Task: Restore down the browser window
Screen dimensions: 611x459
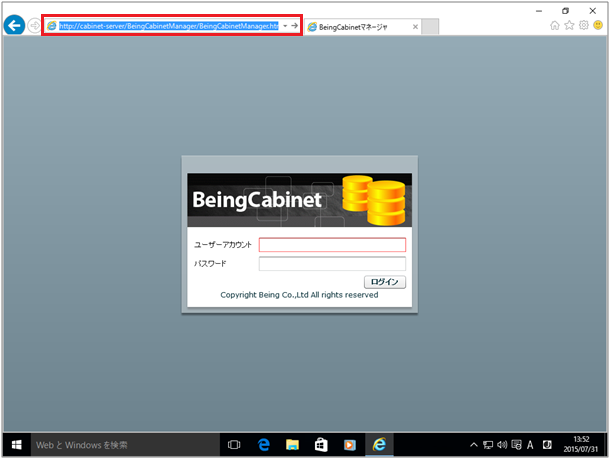Action: [565, 11]
